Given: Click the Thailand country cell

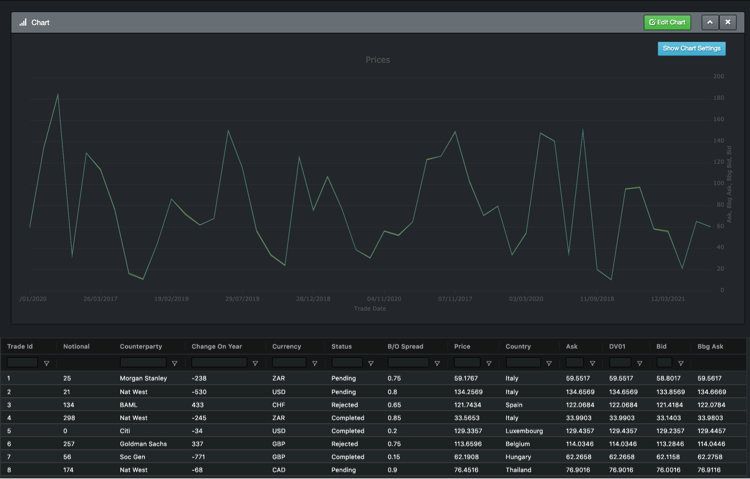Looking at the screenshot, I should tap(518, 470).
